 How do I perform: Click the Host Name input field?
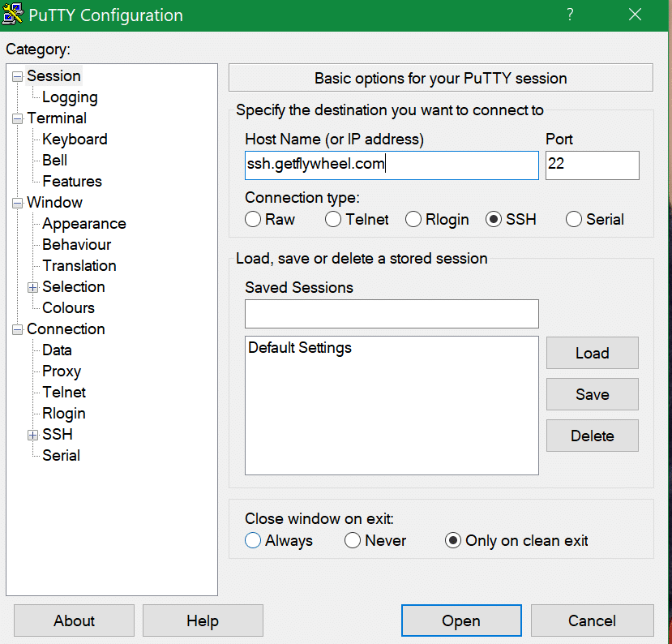391,165
